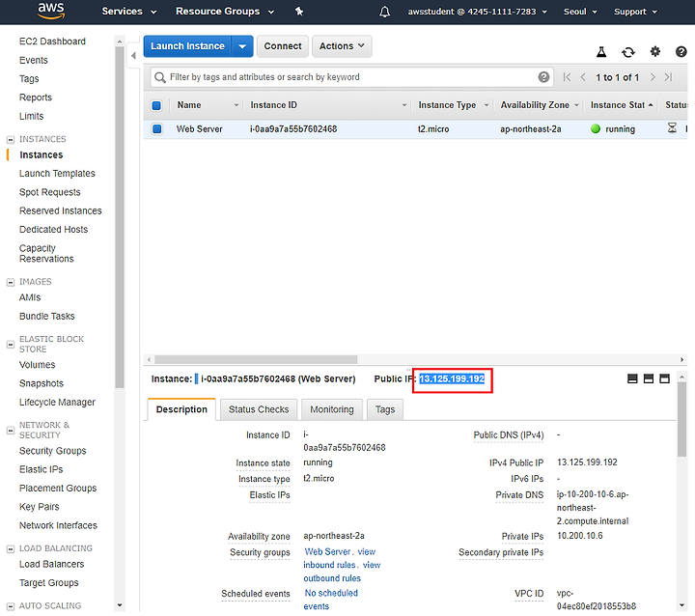Screen dimensions: 695x616
Task: Maximize the detail pane layout icon
Action: (664, 378)
